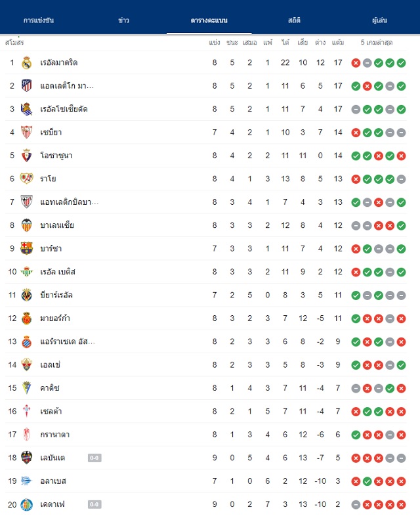Click the Real Betis green crest
This screenshot has width=420, height=520.
(x=26, y=272)
